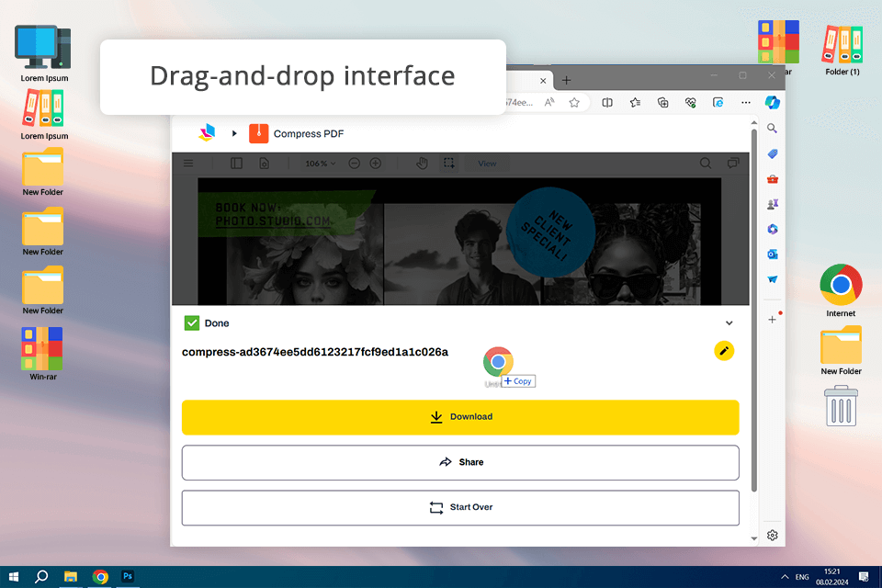This screenshot has height=588, width=882.
Task: Click the recycle bin desktop icon
Action: coord(841,406)
